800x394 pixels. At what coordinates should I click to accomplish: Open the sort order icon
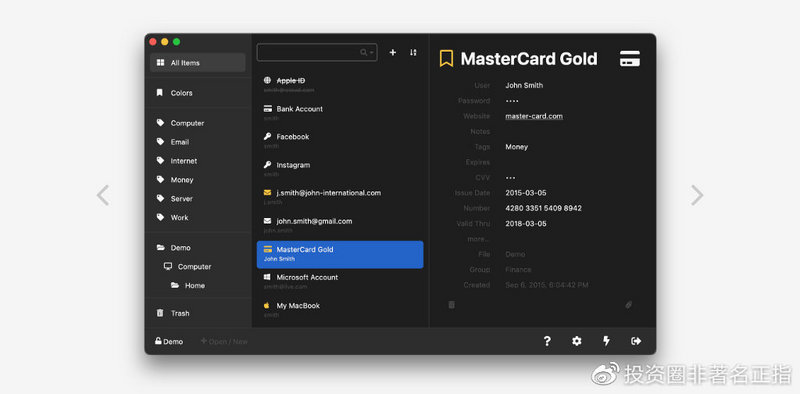tap(413, 52)
